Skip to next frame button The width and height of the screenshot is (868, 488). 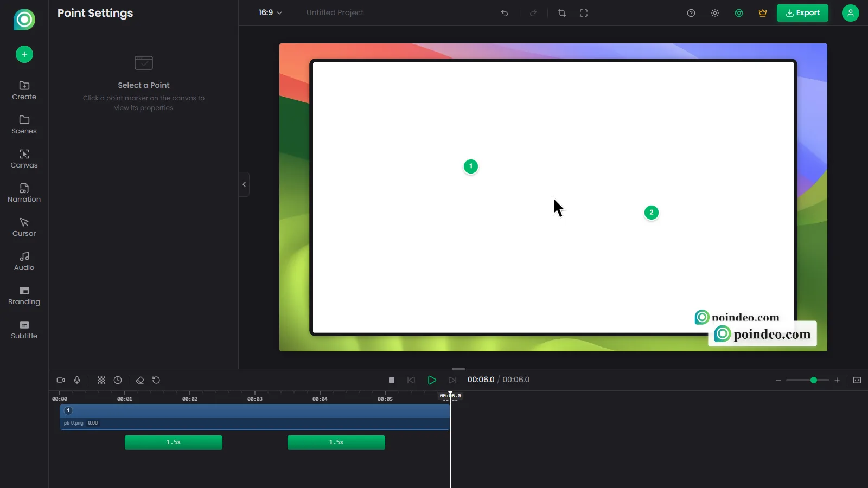[x=452, y=380]
